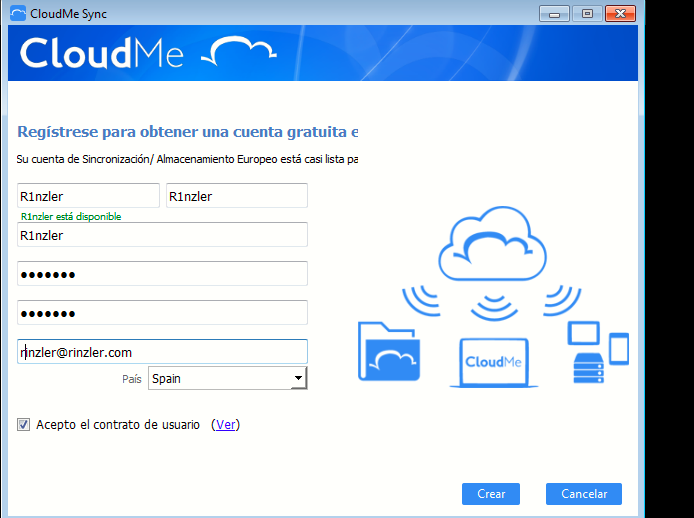Click the 'R1nzler está disponible' message
Viewport: 694px width, 518px height.
pos(71,216)
